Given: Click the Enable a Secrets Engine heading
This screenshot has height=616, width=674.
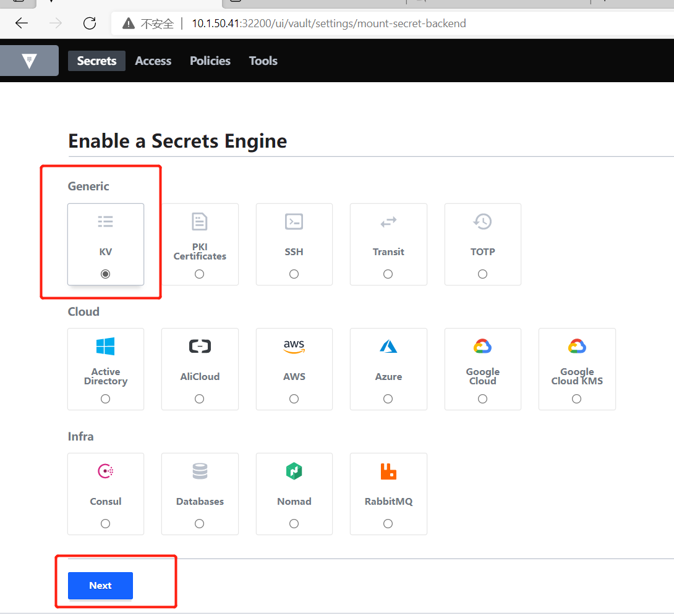Looking at the screenshot, I should (x=177, y=141).
